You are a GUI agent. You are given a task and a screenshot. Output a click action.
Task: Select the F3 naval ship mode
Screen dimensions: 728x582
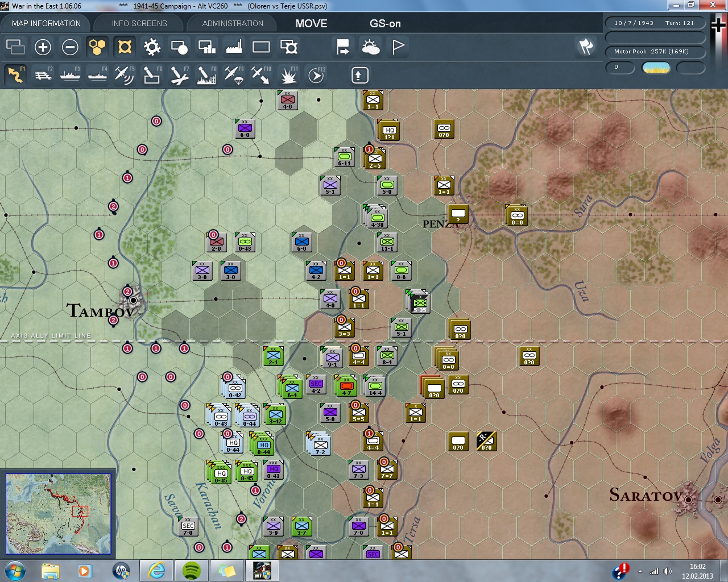[70, 75]
